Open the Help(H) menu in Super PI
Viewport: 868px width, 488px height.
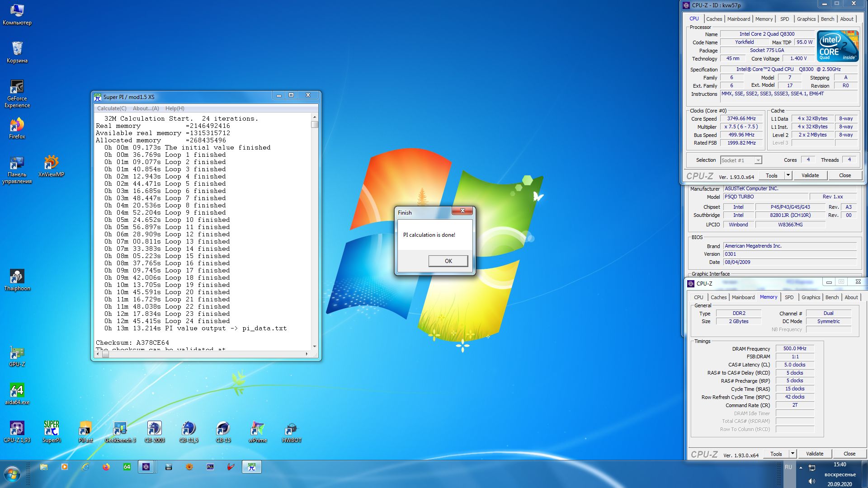[x=175, y=108]
